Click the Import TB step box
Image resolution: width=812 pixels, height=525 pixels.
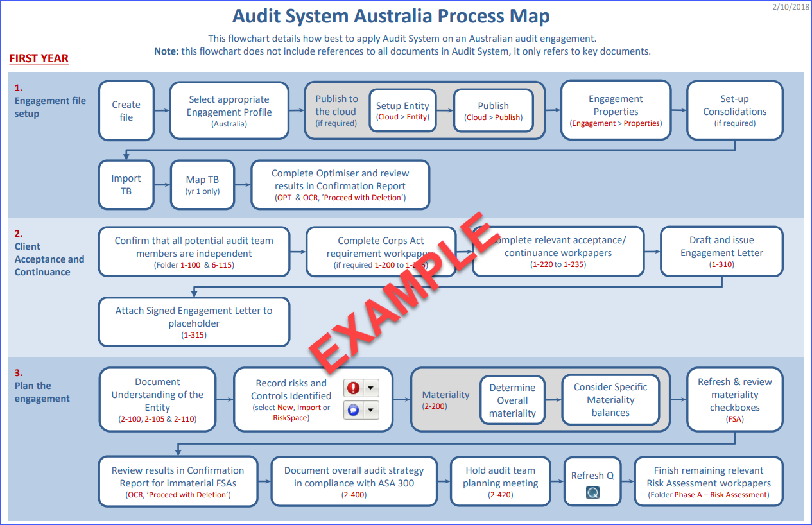pos(126,184)
